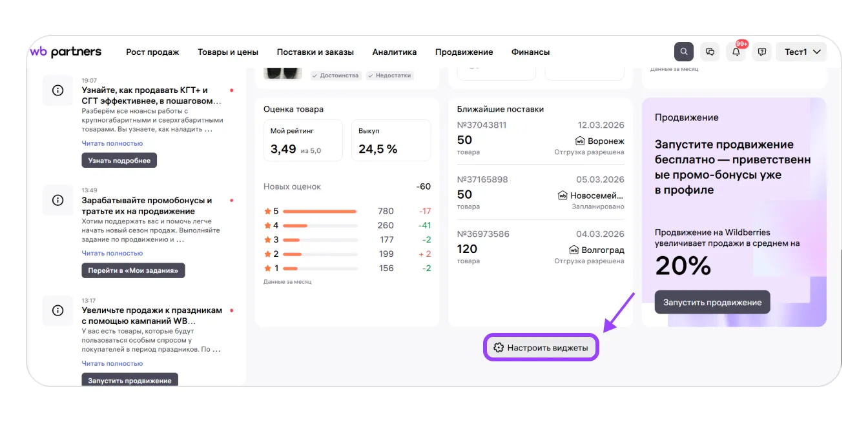Click the 5-star rating progress bar
This screenshot has width=868, height=422.
[320, 211]
